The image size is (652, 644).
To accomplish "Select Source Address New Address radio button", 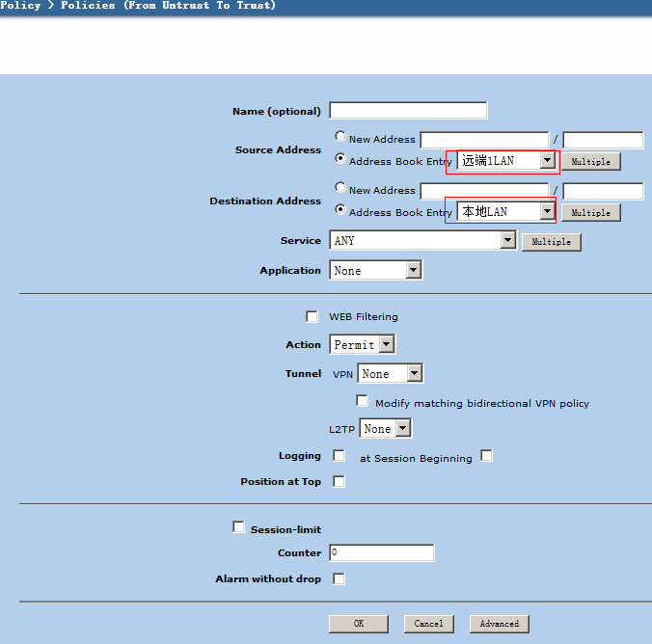I will (340, 137).
